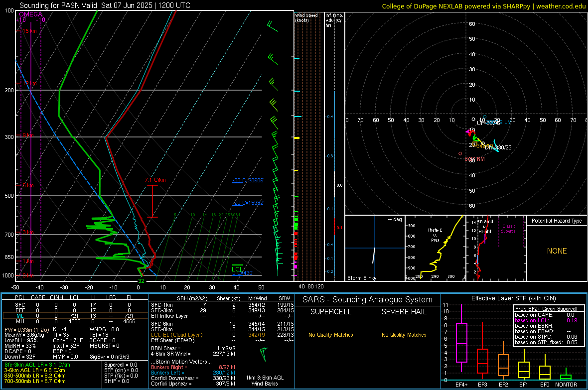Click the CINH column header

(57, 297)
